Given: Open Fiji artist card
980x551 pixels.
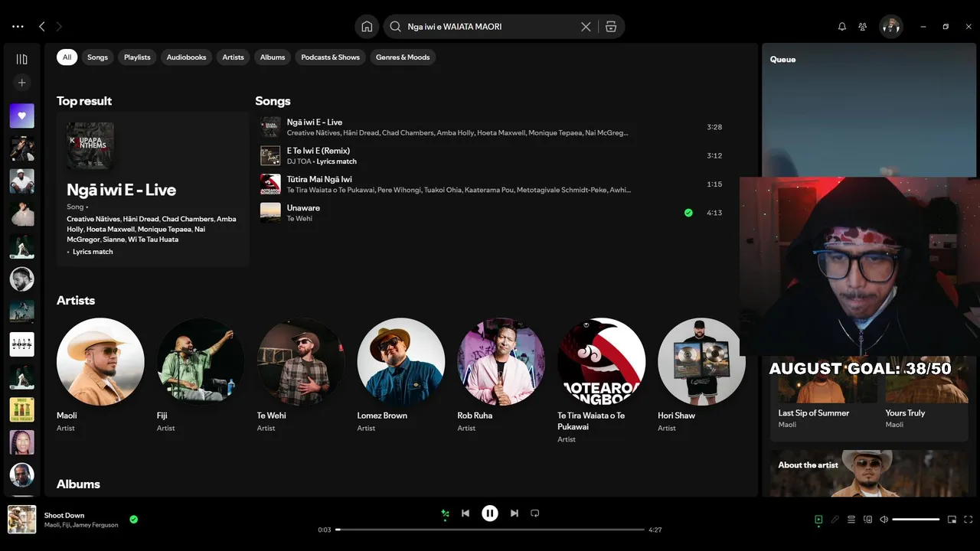Looking at the screenshot, I should tap(201, 376).
